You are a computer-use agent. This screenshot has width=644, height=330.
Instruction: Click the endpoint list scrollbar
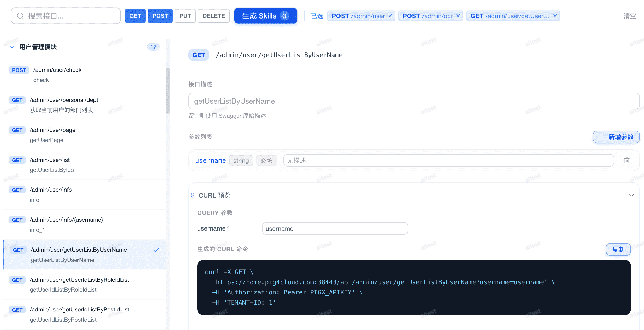(x=168, y=91)
